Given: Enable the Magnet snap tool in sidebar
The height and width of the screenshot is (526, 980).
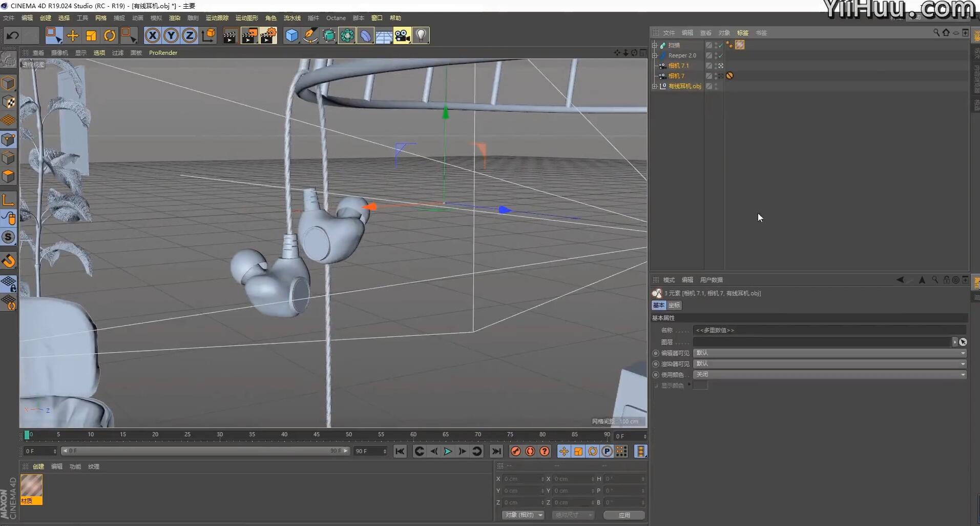Looking at the screenshot, I should 9,261.
